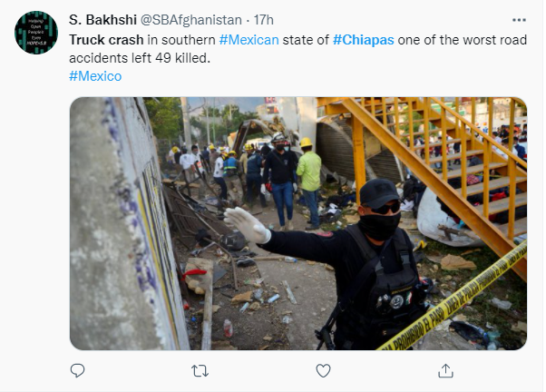Open the round profile avatar of S. Bakhshi
This screenshot has height=392, width=546.
point(36,33)
